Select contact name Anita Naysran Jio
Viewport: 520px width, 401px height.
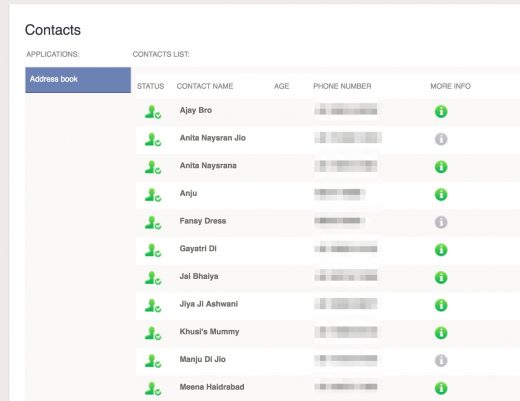tap(213, 138)
